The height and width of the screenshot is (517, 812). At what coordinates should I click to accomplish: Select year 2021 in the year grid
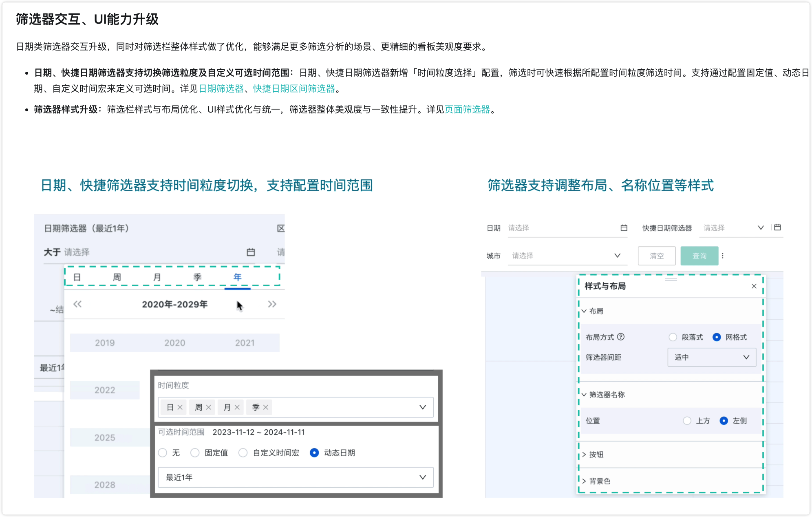pyautogui.click(x=244, y=342)
